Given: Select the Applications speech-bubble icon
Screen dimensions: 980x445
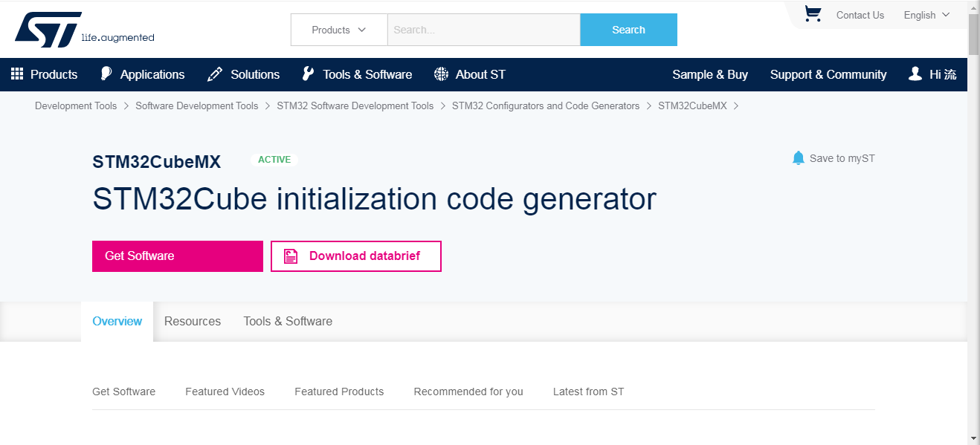Looking at the screenshot, I should point(106,74).
